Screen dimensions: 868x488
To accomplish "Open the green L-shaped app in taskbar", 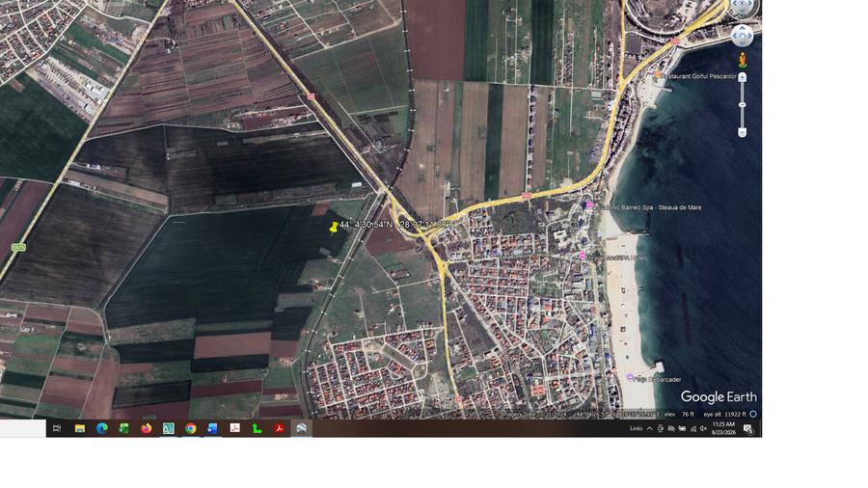I will click(x=257, y=428).
